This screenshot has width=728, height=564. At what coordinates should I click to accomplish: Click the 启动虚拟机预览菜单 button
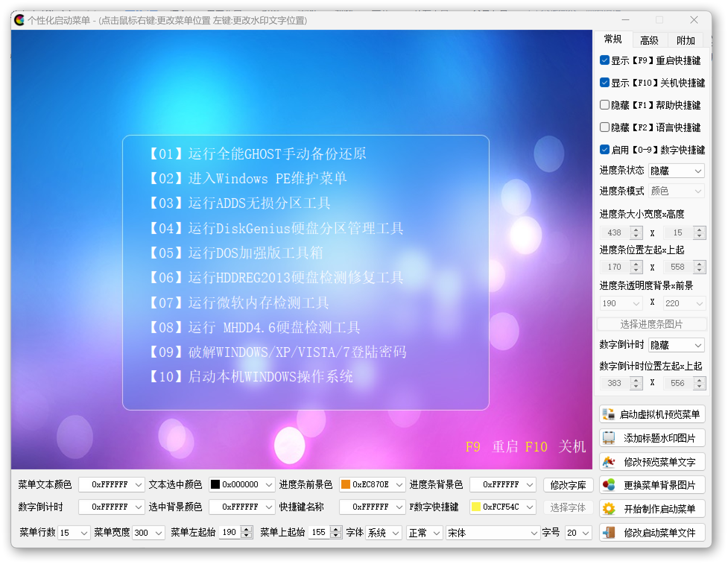[x=652, y=414]
